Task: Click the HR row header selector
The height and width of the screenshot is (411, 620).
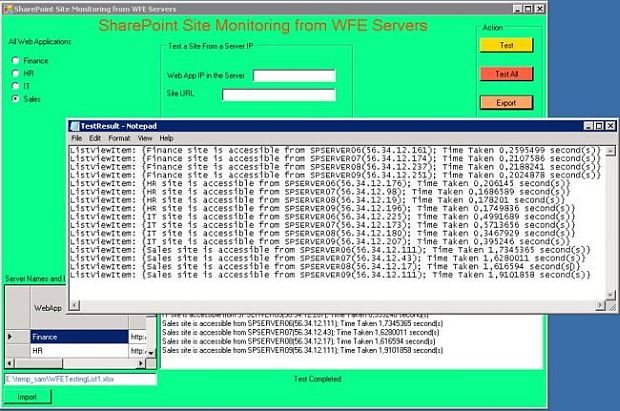Action: point(17,351)
